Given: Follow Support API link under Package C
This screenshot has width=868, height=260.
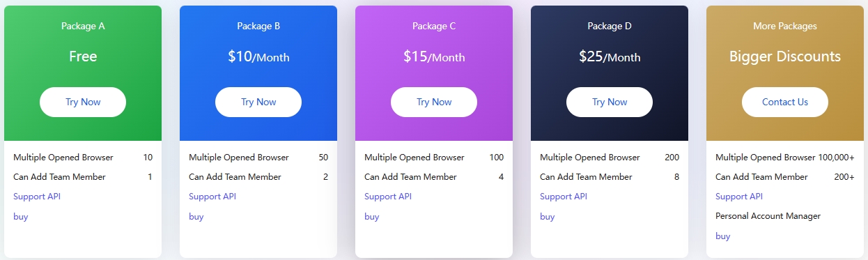Looking at the screenshot, I should 388,197.
